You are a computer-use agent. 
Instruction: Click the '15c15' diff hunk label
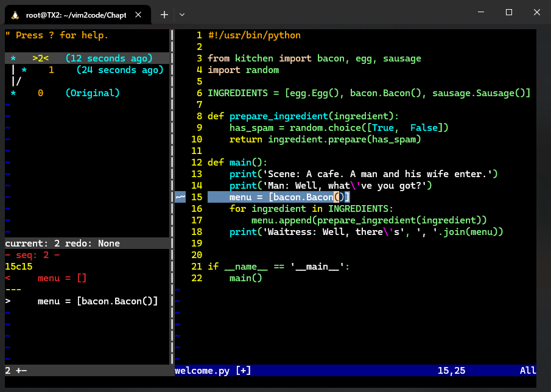19,267
